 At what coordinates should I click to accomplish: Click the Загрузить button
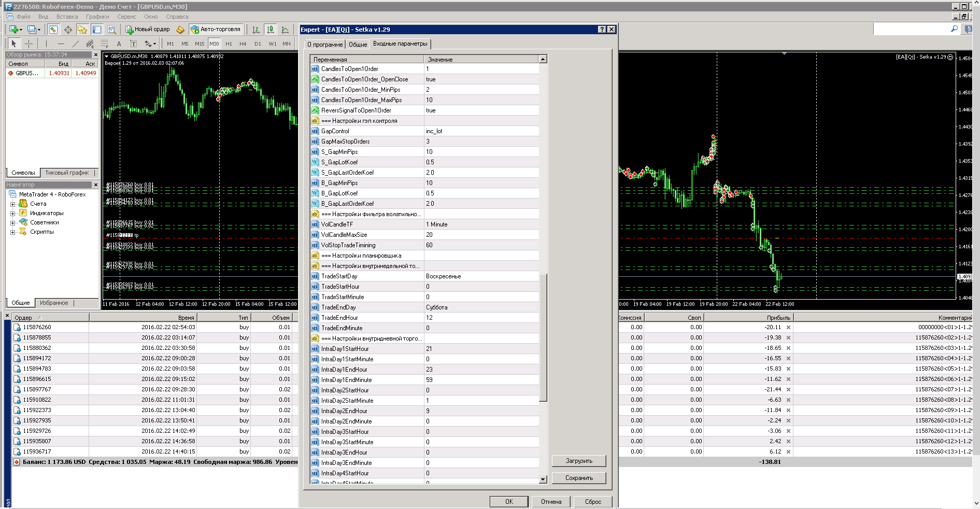(x=579, y=461)
